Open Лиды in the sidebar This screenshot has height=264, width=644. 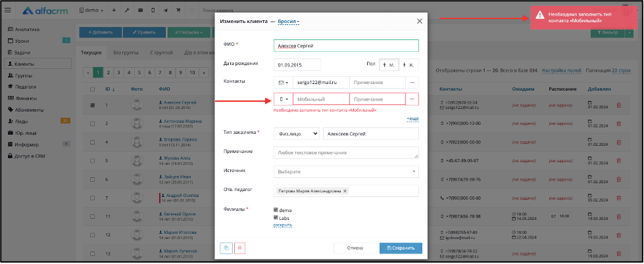pyautogui.click(x=21, y=121)
